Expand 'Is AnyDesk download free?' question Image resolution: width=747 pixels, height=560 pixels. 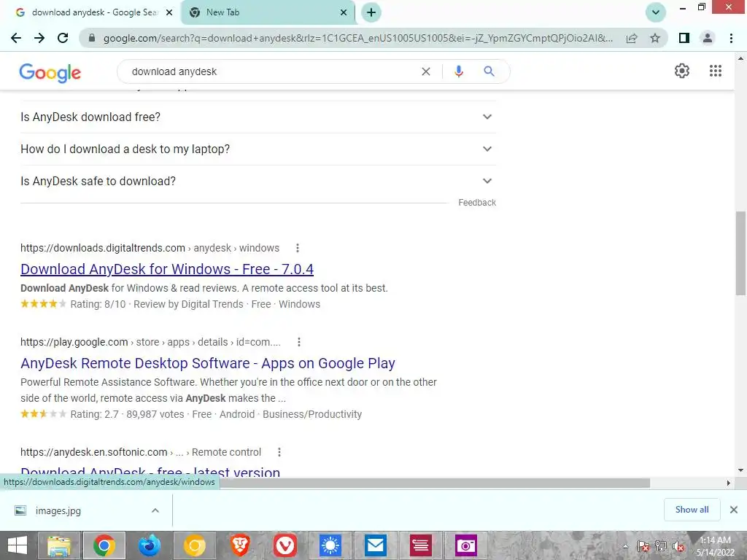point(258,117)
